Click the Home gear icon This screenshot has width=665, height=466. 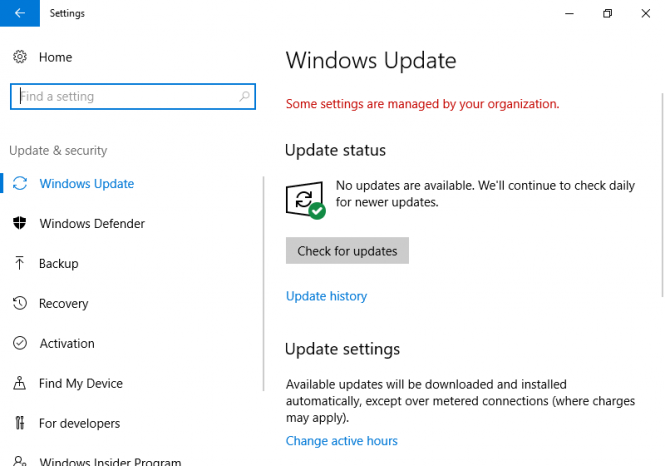[20, 57]
